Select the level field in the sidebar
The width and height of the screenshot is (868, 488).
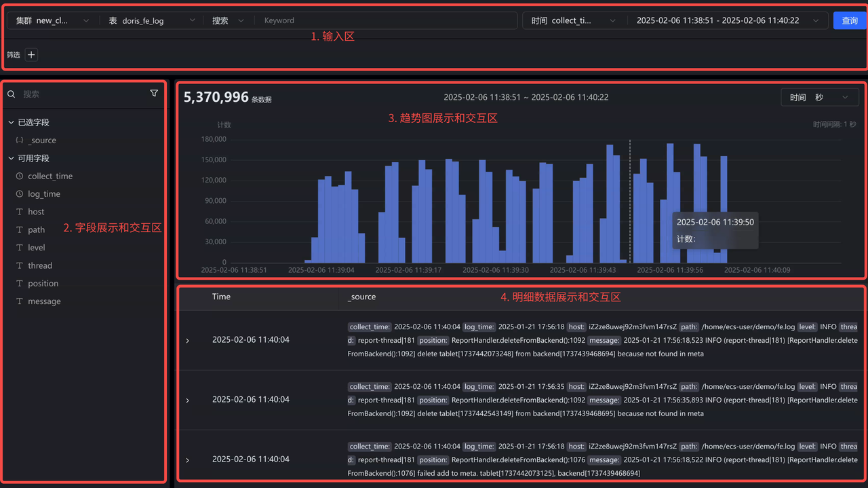pos(35,247)
